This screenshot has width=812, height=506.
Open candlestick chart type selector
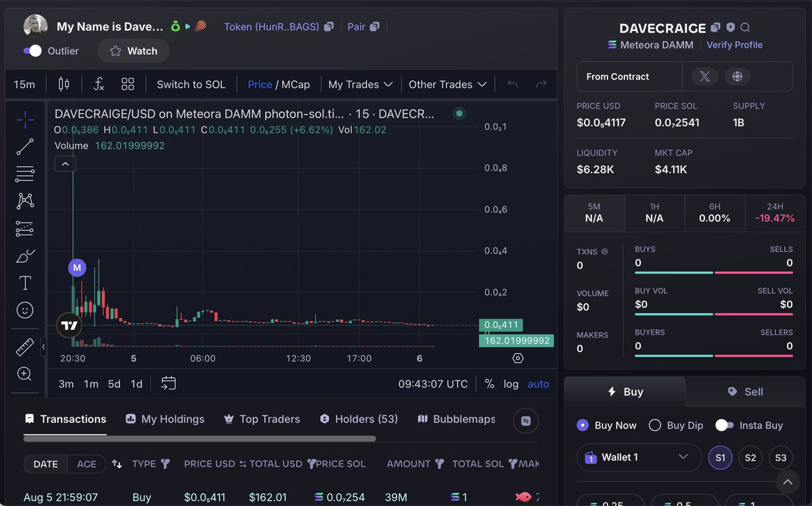(64, 84)
